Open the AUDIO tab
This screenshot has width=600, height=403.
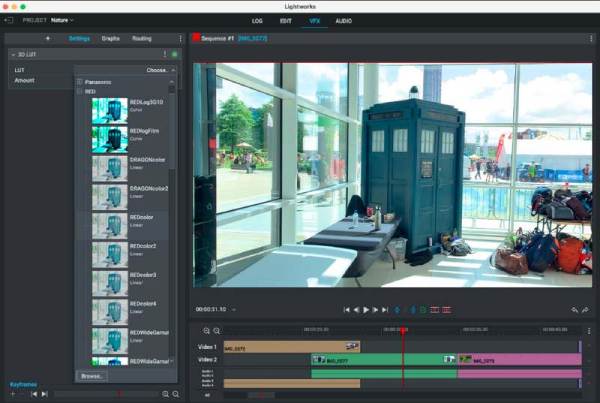[344, 21]
